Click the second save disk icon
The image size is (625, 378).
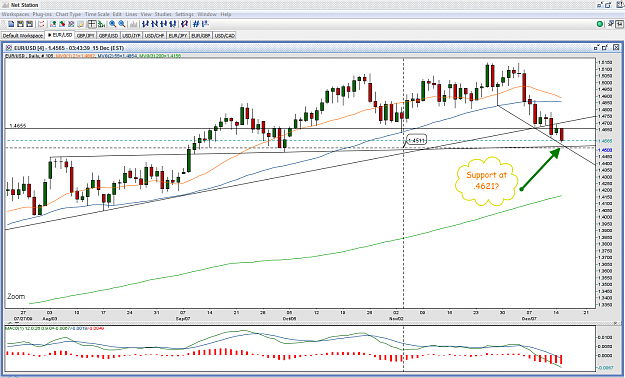(29, 24)
